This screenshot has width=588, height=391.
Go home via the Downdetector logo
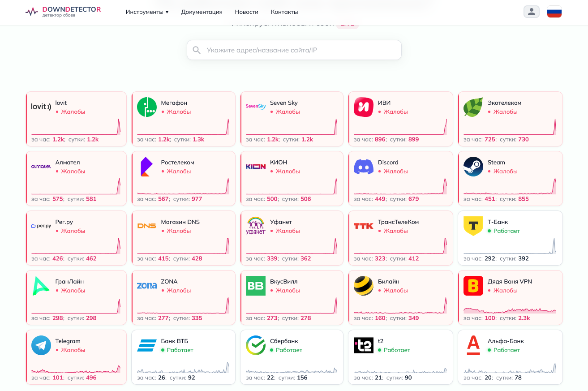63,12
